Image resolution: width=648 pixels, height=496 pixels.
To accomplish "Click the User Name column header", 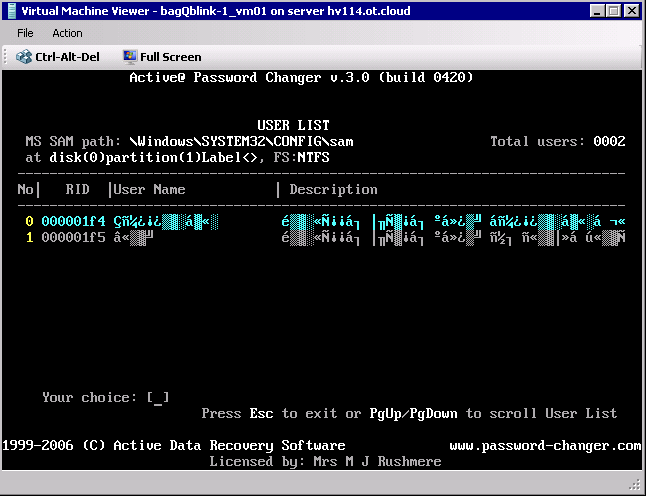I will click(x=149, y=189).
